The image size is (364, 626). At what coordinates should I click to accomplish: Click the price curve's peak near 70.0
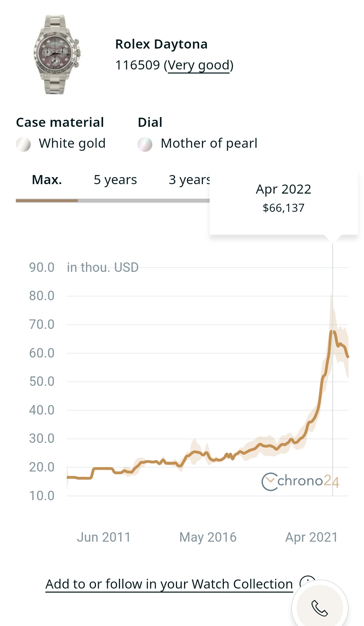(x=333, y=332)
